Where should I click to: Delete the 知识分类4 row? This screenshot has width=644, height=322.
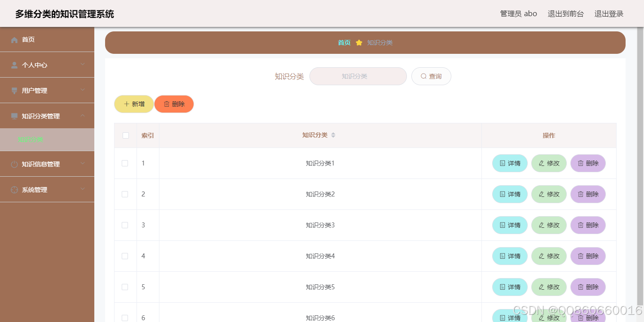click(x=588, y=256)
